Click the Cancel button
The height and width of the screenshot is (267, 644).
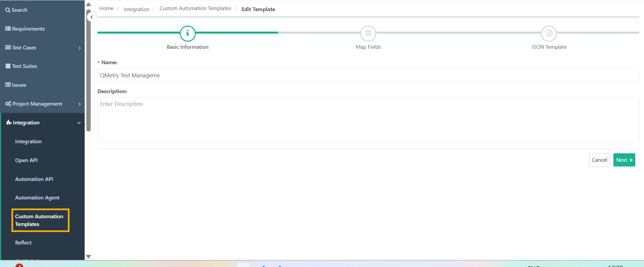coord(599,160)
